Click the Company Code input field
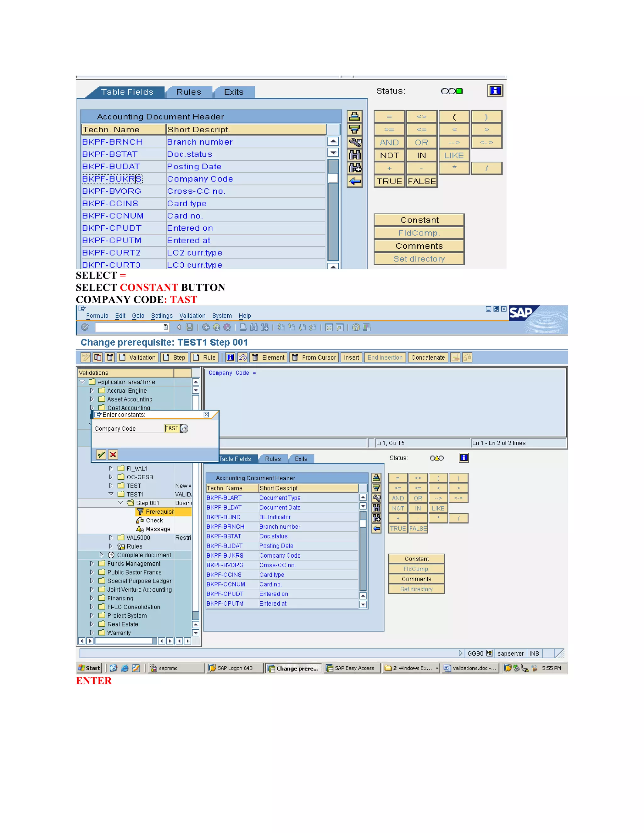Screen dimensions: 644x833 (172, 428)
